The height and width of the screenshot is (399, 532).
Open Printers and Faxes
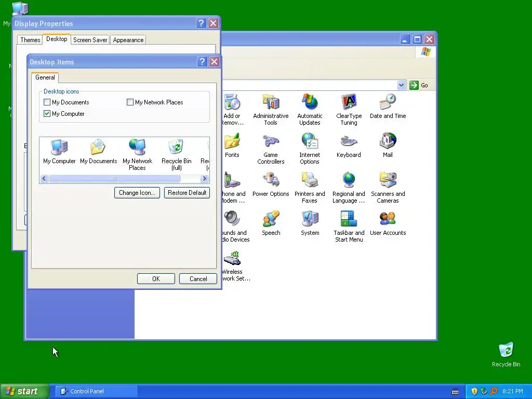pos(310,187)
